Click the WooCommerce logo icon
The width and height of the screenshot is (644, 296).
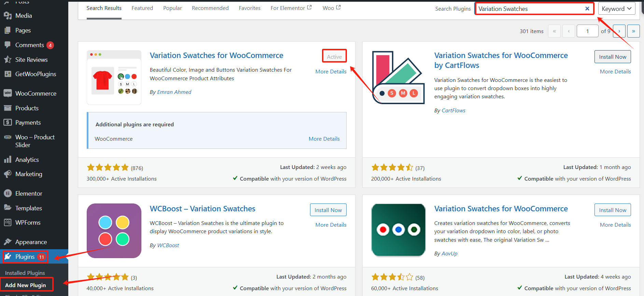point(8,93)
